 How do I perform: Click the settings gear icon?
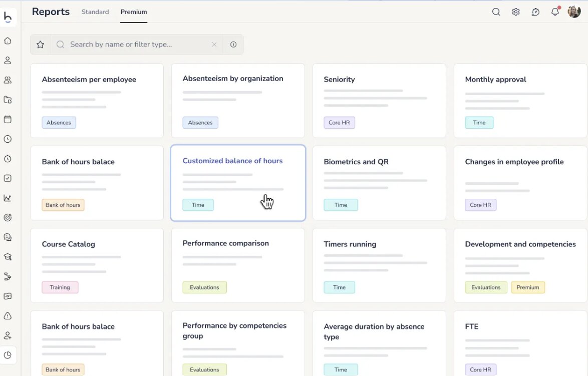click(x=516, y=12)
